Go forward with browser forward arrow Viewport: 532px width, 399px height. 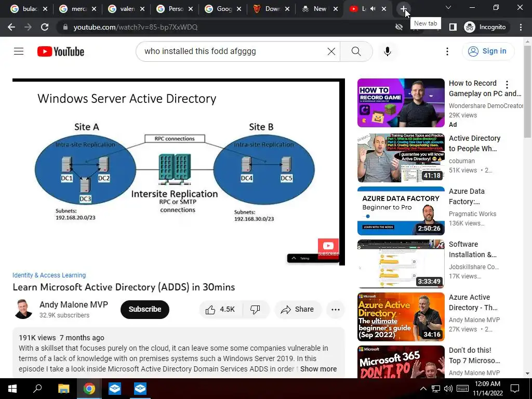pos(28,27)
